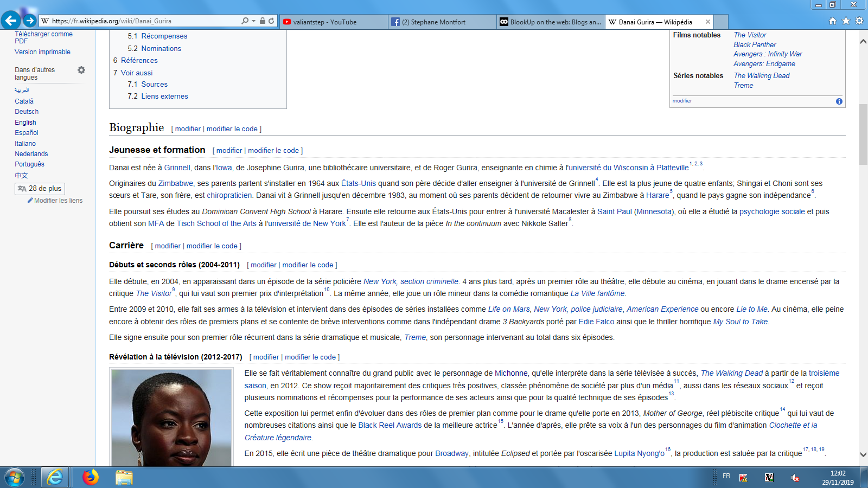The height and width of the screenshot is (488, 868).
Task: Open the address bar dropdown arrow
Action: tap(253, 21)
